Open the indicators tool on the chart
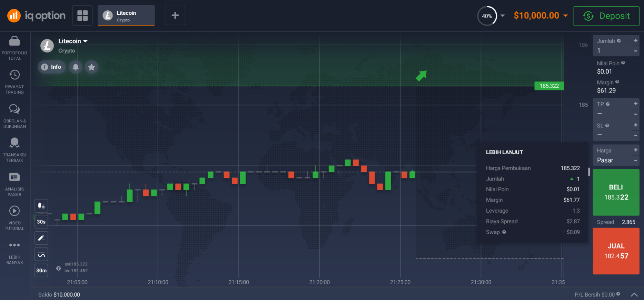Screen dimensions: 644x300 pyautogui.click(x=41, y=254)
